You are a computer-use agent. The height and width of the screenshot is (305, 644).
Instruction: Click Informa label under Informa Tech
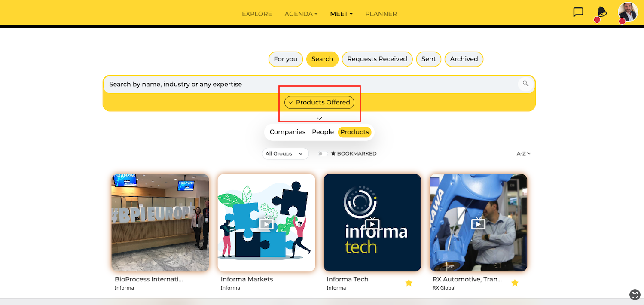[x=336, y=288]
